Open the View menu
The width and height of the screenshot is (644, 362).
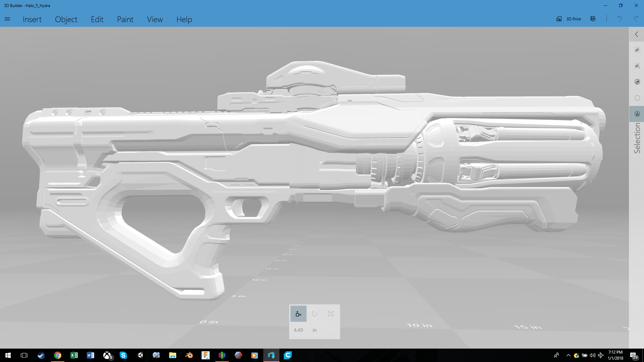[x=155, y=19]
